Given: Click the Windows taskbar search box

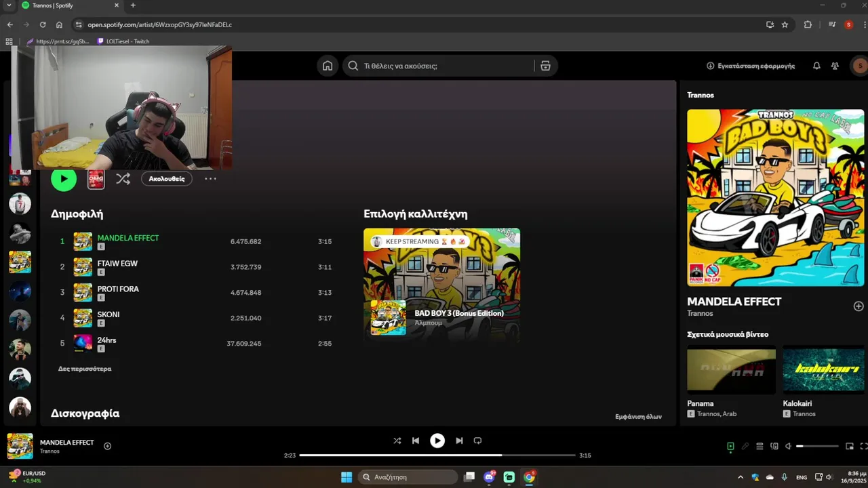Looking at the screenshot, I should (x=408, y=477).
